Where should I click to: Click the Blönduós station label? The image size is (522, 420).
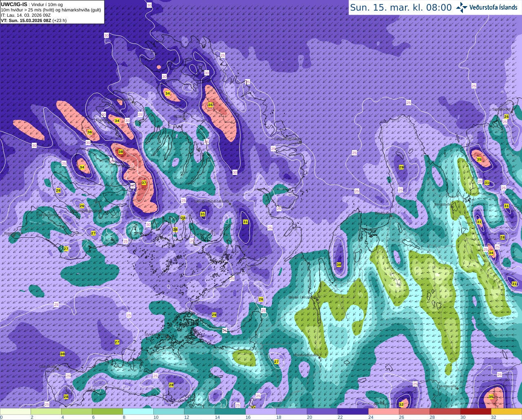[x=383, y=213]
